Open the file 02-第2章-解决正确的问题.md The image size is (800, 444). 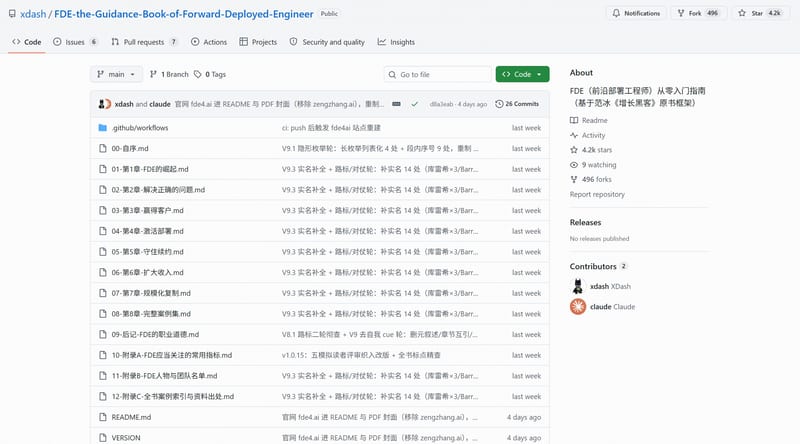coord(158,189)
